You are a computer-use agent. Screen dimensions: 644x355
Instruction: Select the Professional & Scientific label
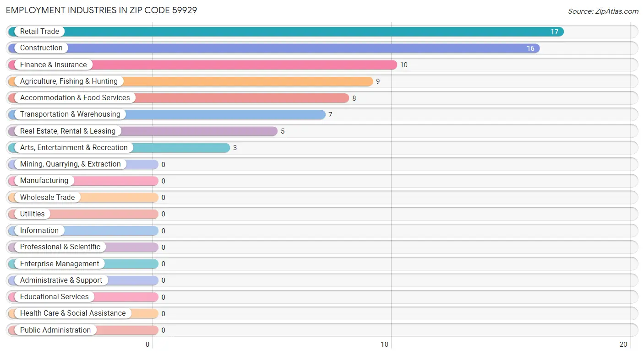[60, 247]
